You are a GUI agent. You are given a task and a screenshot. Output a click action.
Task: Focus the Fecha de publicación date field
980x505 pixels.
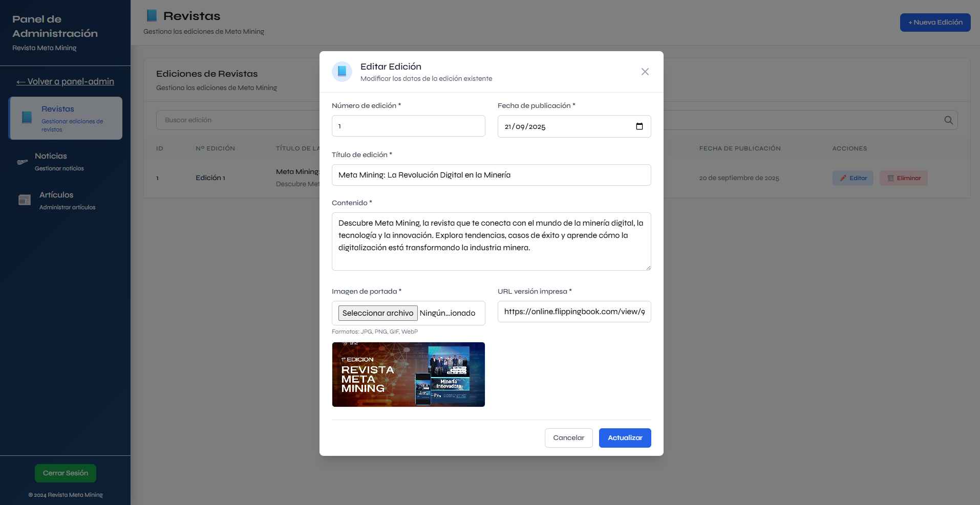pyautogui.click(x=574, y=126)
